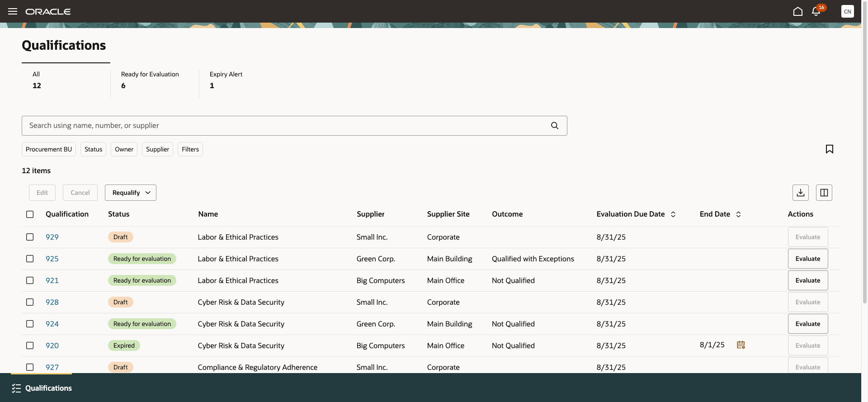Open the notifications bell
Viewport: 868px width, 402px height.
click(x=816, y=11)
